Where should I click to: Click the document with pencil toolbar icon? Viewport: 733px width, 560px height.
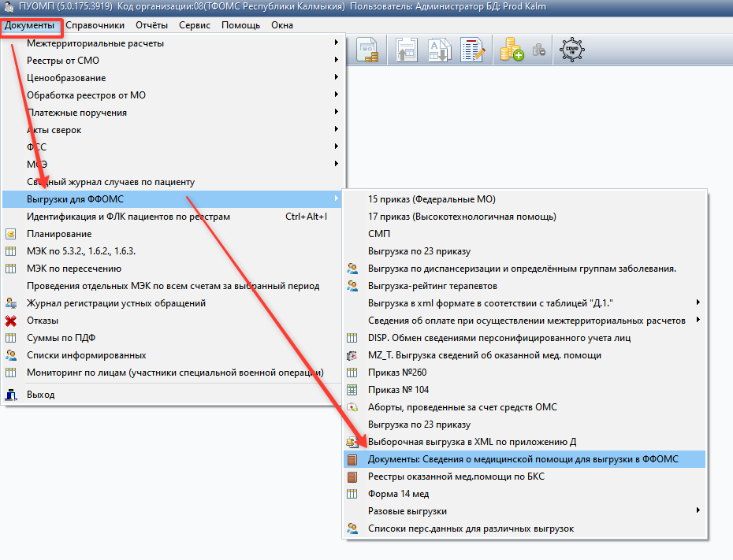click(473, 50)
